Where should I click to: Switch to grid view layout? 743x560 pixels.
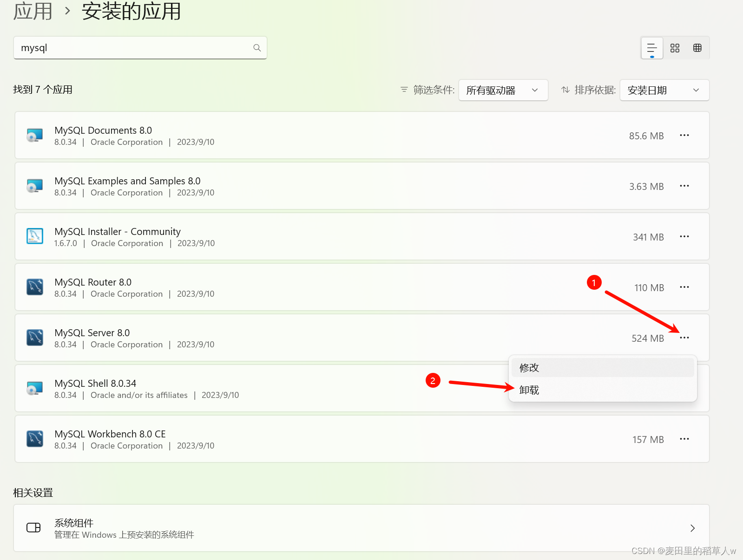tap(675, 48)
